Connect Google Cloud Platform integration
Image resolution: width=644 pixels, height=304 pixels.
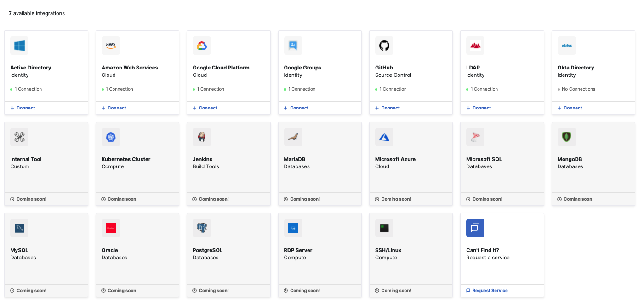tap(205, 108)
